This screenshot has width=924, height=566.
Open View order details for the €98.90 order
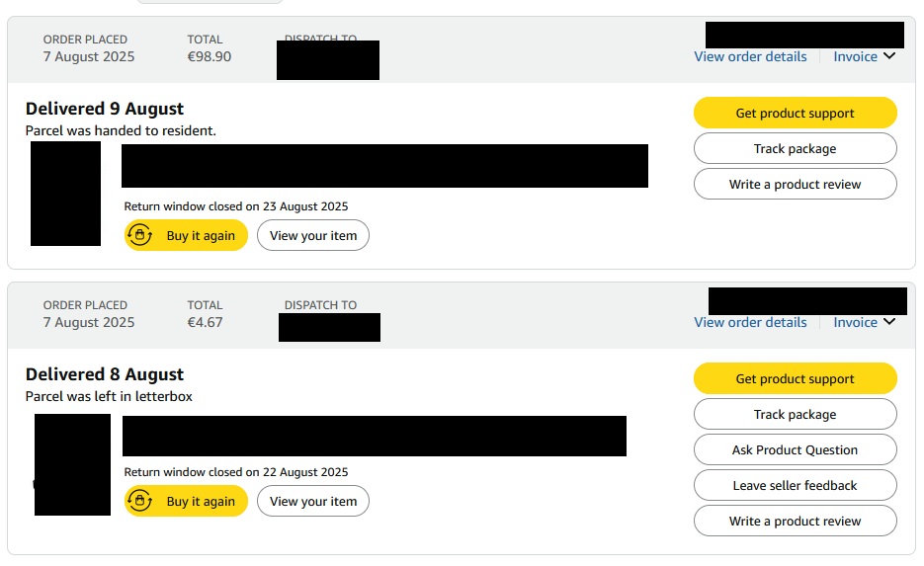tap(750, 56)
